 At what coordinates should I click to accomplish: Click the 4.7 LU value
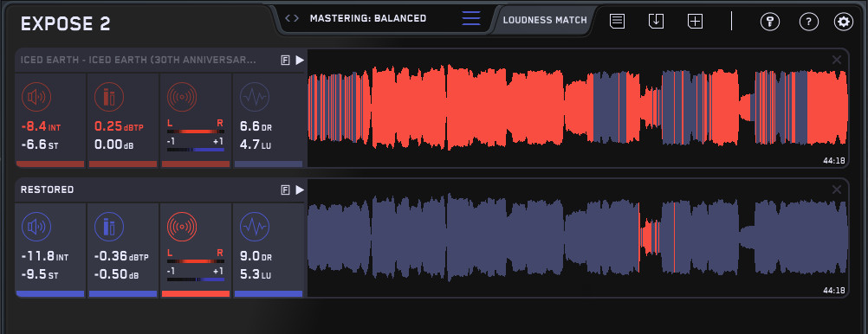(256, 145)
